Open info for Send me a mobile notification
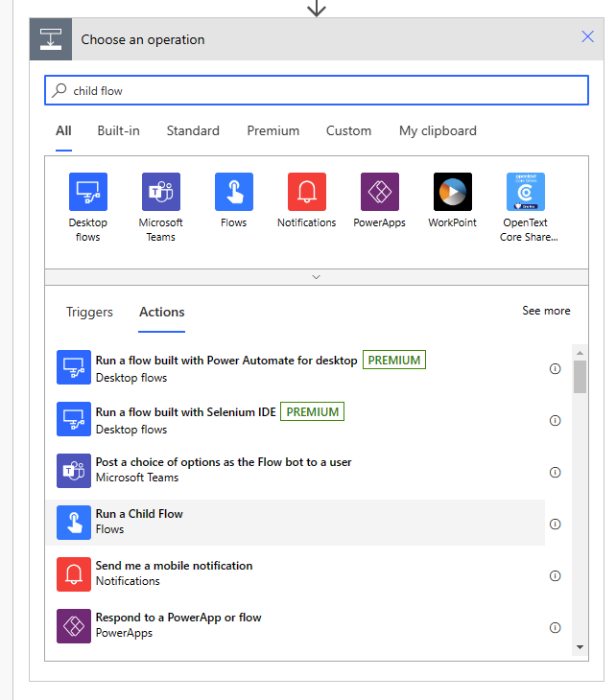Screen dimensions: 616x700 coord(555,576)
